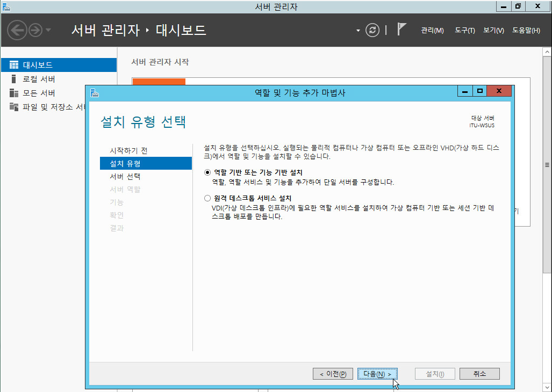Cancel the wizard with 취소 button
The height and width of the screenshot is (392, 552).
tap(479, 374)
